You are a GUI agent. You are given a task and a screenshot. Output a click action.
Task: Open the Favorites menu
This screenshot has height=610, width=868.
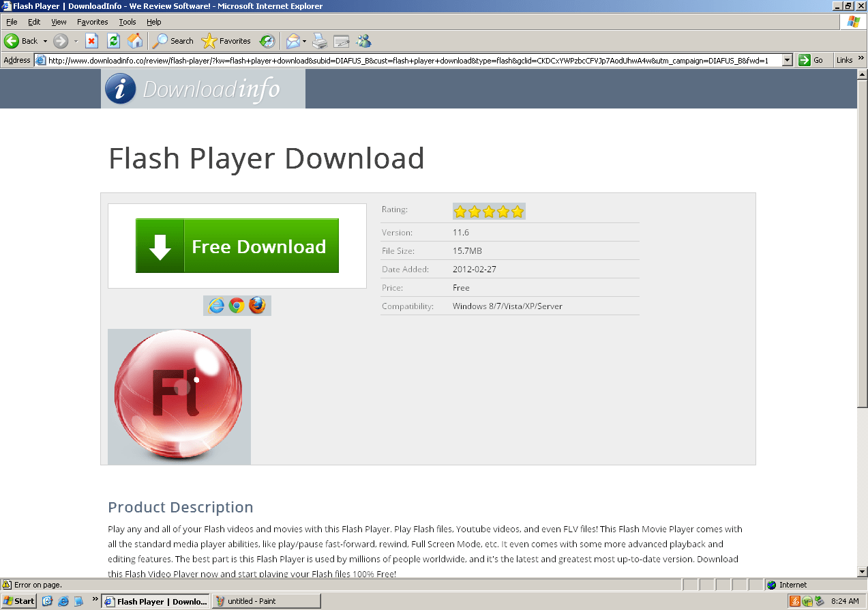(92, 22)
